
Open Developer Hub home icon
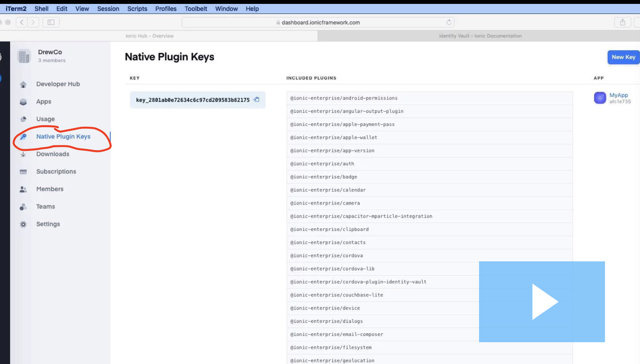[x=23, y=84]
